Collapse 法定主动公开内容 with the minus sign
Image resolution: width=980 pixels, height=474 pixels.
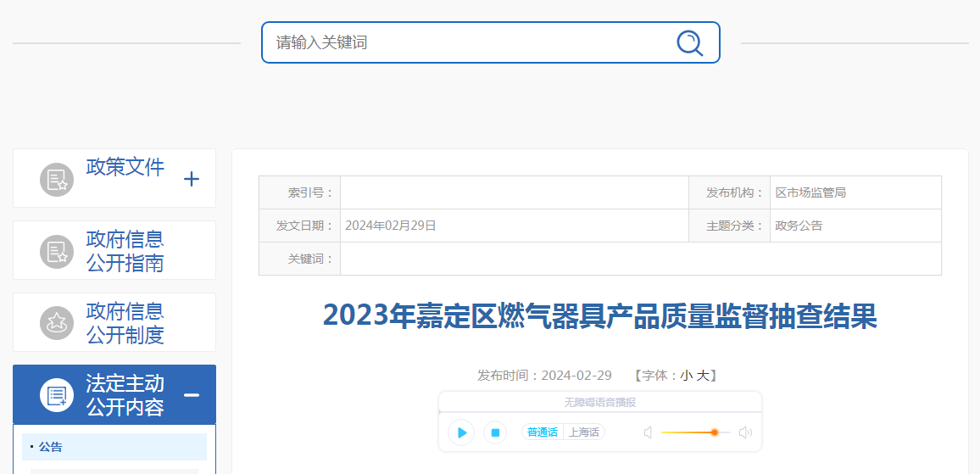pyautogui.click(x=192, y=395)
